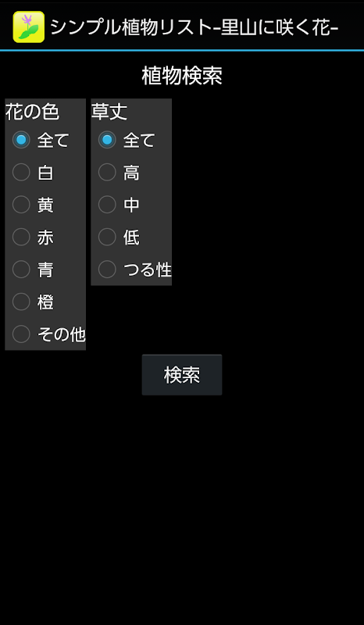The image size is (364, 625).
Task: Tap the 白 label text
Action: coord(45,173)
